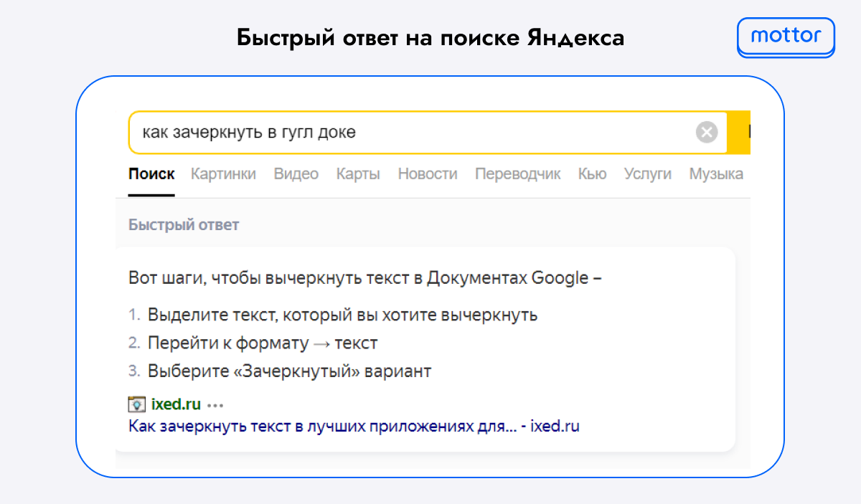861x504 pixels.
Task: Open the Кью tab
Action: pos(593,173)
